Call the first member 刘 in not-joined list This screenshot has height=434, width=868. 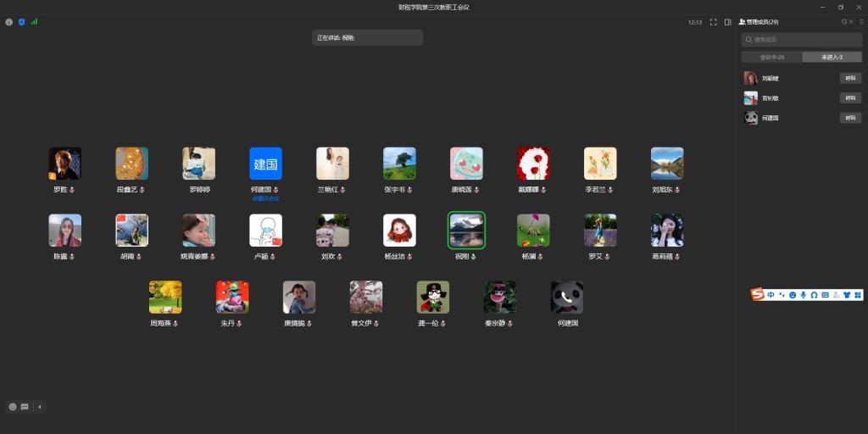pyautogui.click(x=850, y=78)
